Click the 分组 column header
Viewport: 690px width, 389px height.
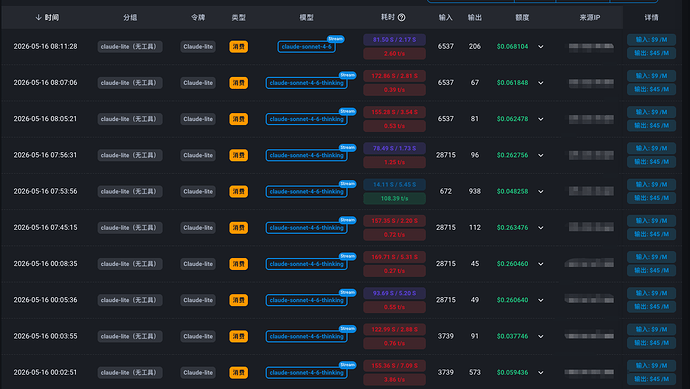click(x=130, y=18)
